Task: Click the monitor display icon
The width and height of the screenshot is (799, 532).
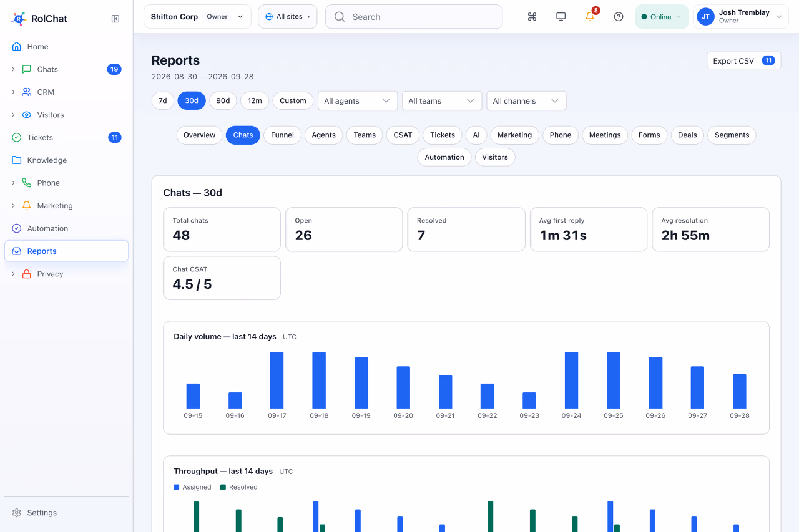Action: click(561, 17)
